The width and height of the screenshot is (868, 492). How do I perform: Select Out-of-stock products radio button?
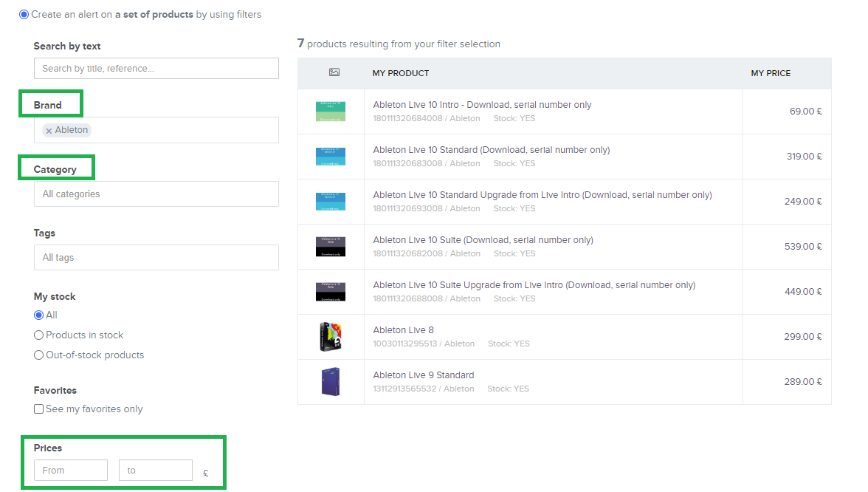[38, 355]
